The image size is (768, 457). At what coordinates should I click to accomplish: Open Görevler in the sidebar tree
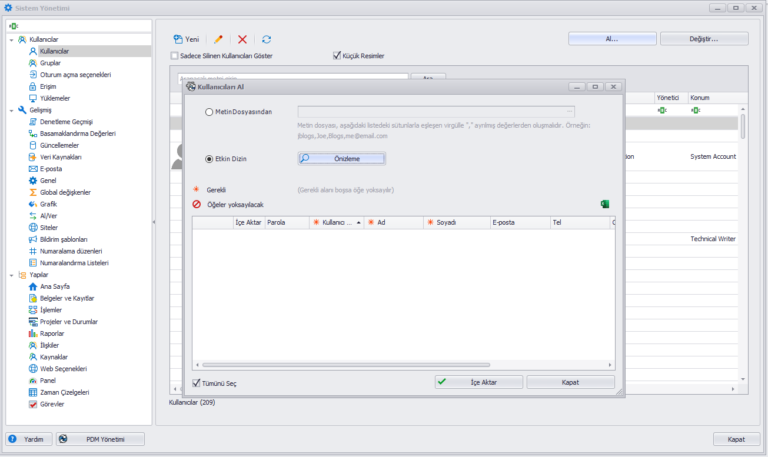click(52, 404)
